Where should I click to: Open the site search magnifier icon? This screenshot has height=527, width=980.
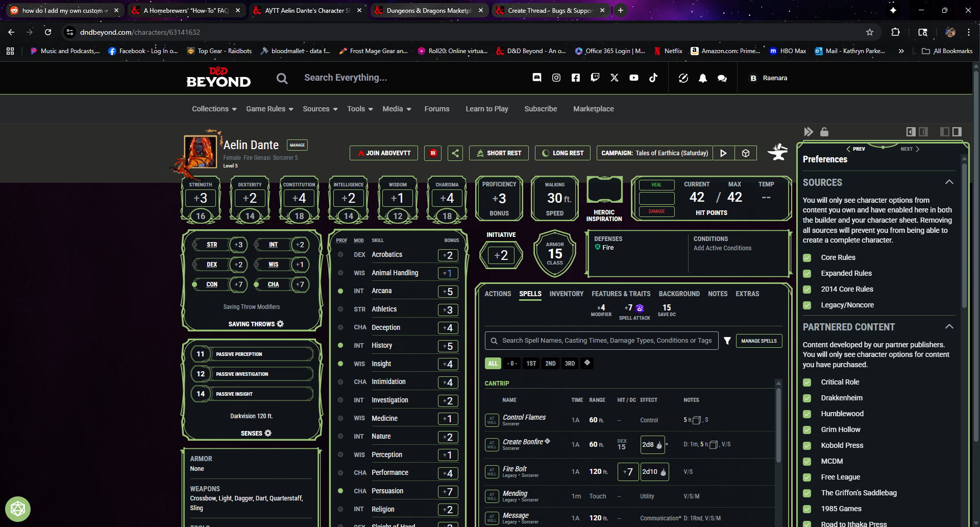[x=282, y=78]
